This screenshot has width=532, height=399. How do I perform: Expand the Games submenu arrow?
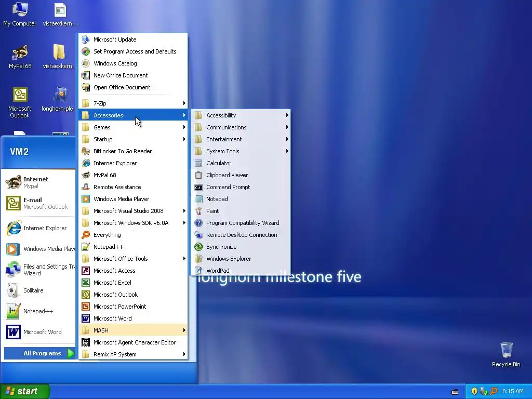click(184, 127)
